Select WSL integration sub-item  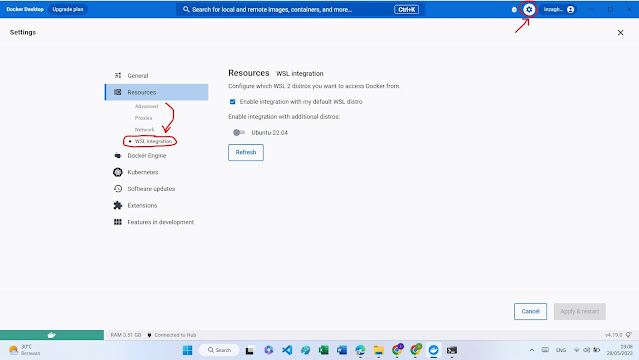tap(153, 141)
